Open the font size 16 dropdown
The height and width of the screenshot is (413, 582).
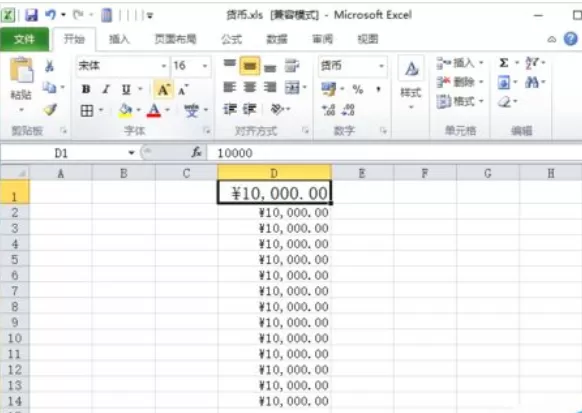point(205,66)
